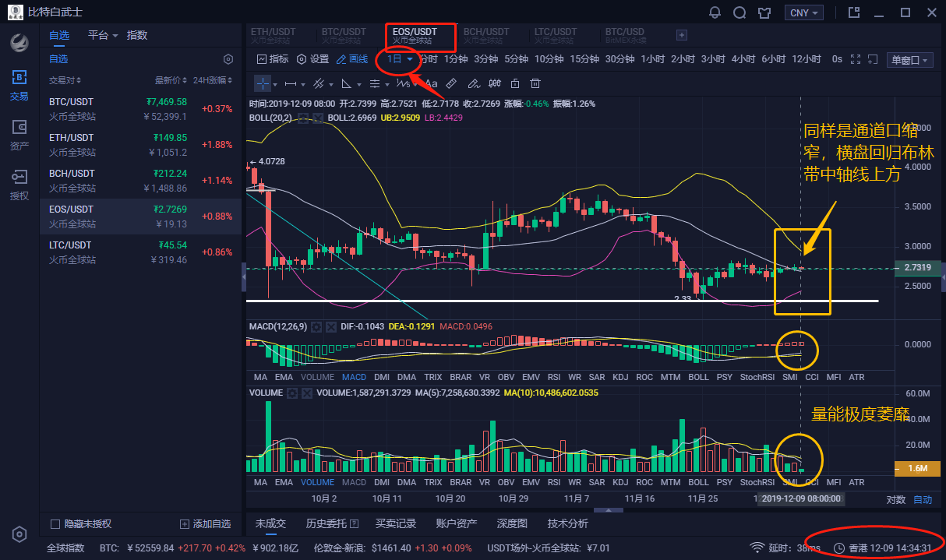Open MACD(12,26,9) indicator settings gear
The width and height of the screenshot is (946, 560).
[x=316, y=327]
